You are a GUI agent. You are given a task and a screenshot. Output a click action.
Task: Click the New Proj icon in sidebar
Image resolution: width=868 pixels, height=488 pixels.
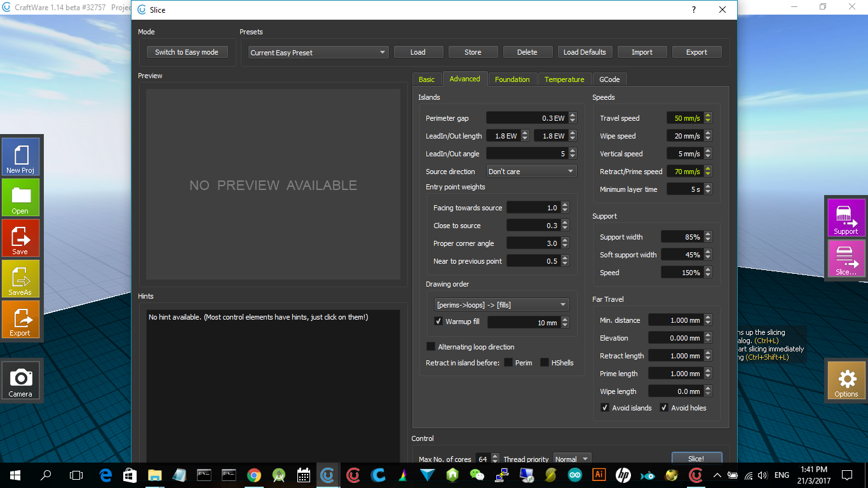point(21,156)
